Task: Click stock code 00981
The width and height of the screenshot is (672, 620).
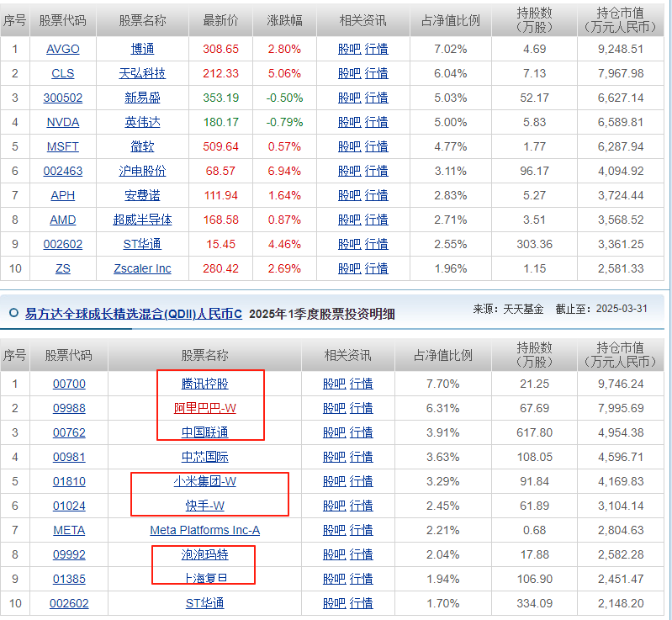Action: (69, 457)
